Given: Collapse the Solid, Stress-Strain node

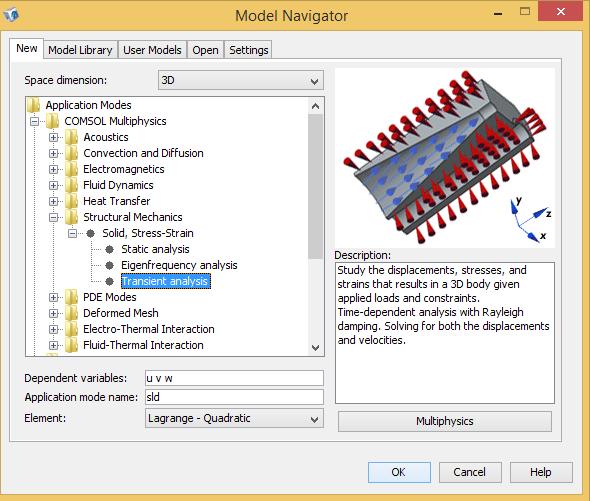Looking at the screenshot, I should pyautogui.click(x=72, y=233).
